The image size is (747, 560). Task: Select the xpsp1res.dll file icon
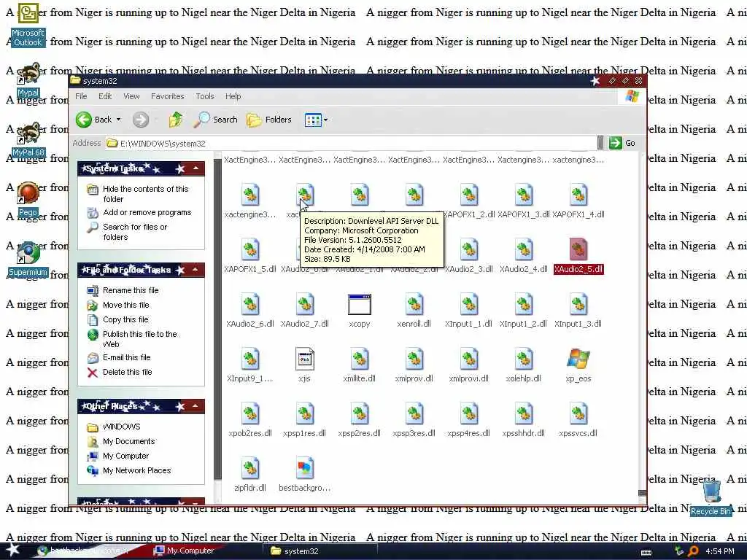point(304,414)
